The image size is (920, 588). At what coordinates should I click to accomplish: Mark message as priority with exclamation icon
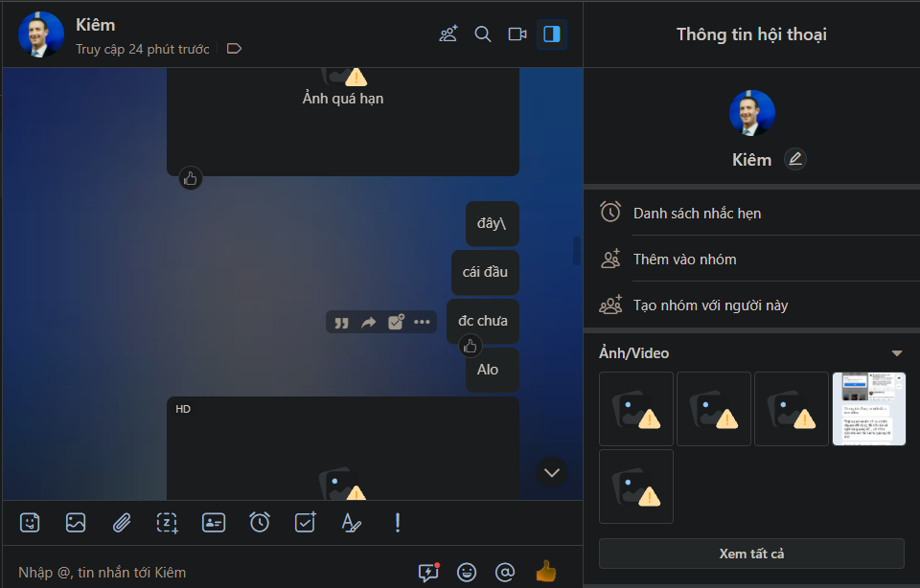pyautogui.click(x=398, y=523)
